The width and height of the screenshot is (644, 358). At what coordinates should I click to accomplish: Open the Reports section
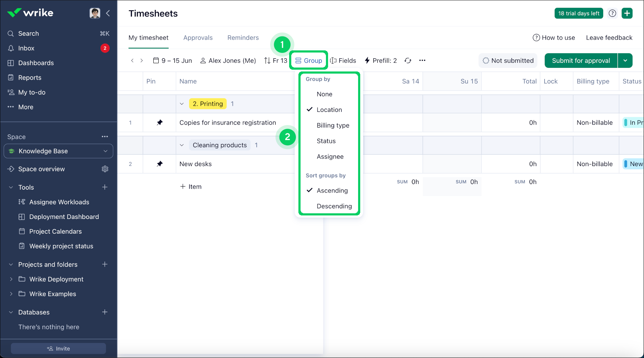point(30,78)
